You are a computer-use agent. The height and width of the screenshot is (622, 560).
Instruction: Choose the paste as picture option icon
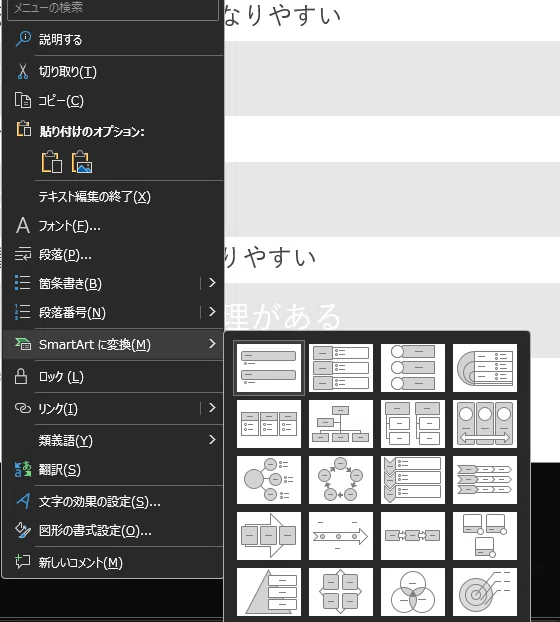click(82, 162)
